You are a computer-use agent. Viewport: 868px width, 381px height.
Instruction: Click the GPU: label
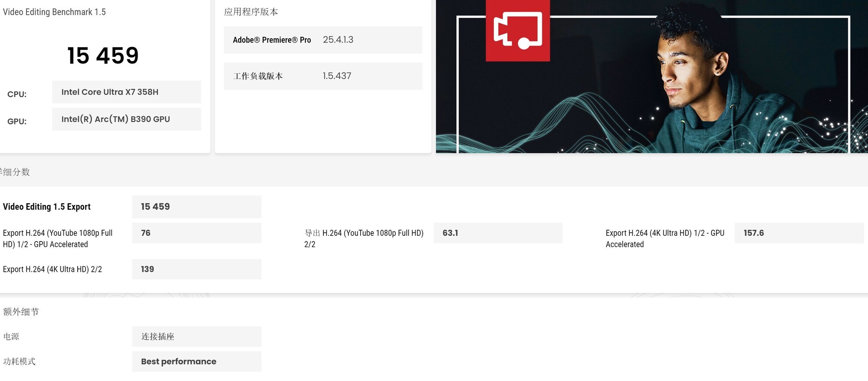point(17,121)
